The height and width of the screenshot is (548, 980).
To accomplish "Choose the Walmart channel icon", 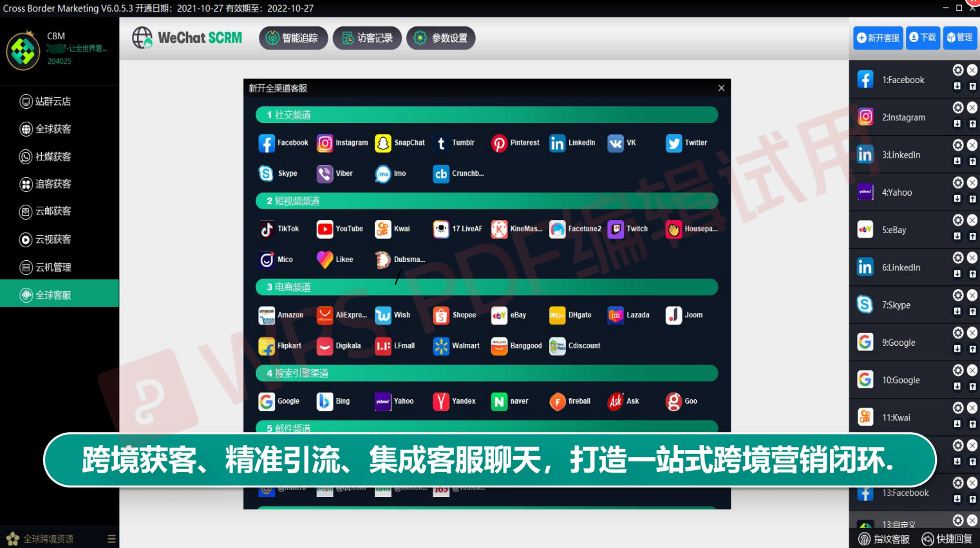I will pyautogui.click(x=441, y=346).
